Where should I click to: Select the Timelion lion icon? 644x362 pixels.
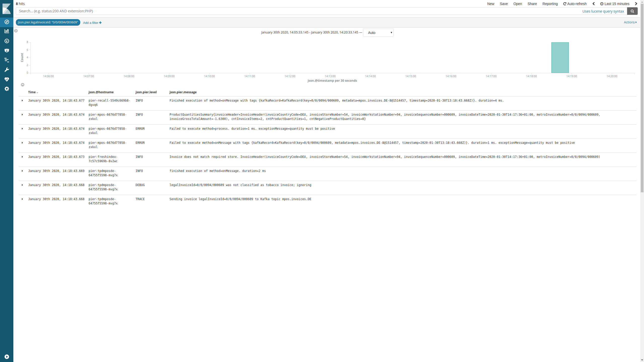[7, 50]
